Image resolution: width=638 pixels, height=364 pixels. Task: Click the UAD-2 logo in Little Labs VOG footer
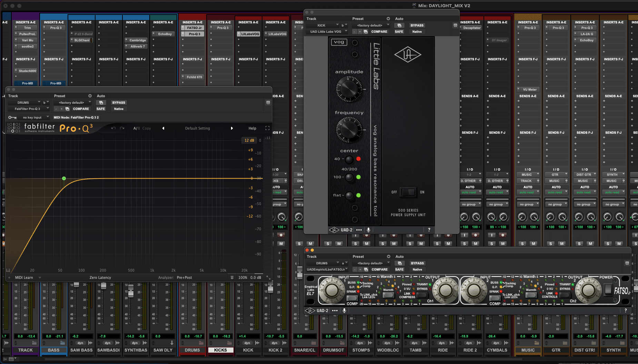(334, 230)
